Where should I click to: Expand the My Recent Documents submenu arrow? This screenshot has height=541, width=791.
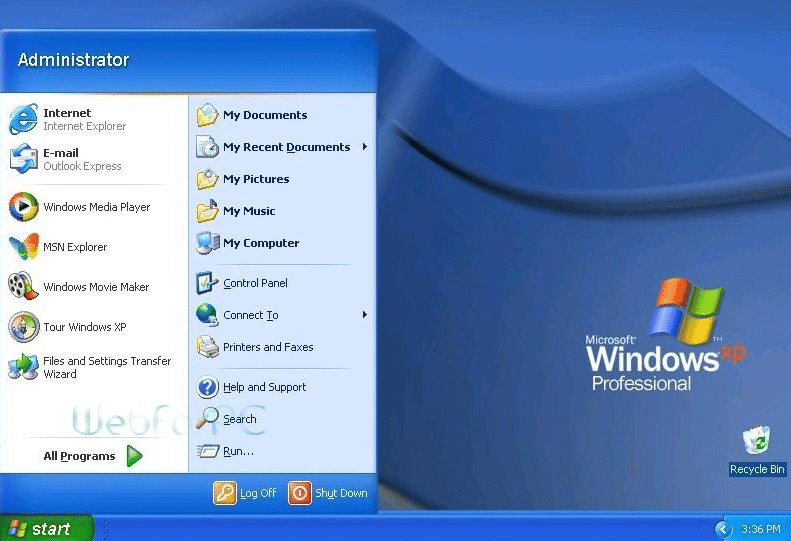[x=364, y=147]
